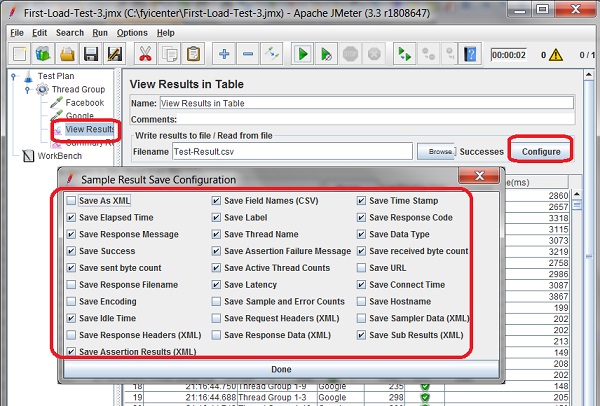600x406 pixels.
Task: Select the Test Plan tree node
Action: coord(56,76)
